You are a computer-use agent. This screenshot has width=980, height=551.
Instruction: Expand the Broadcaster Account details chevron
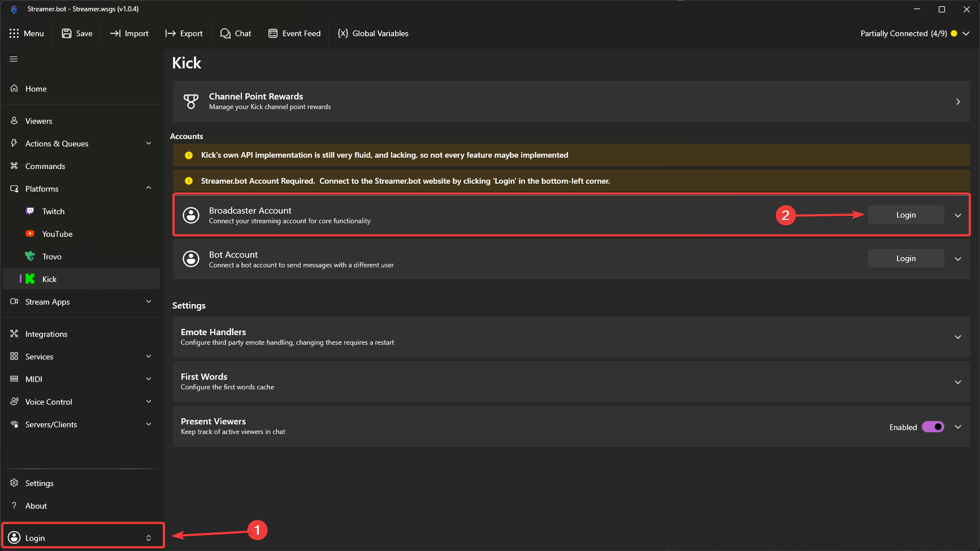pos(958,215)
